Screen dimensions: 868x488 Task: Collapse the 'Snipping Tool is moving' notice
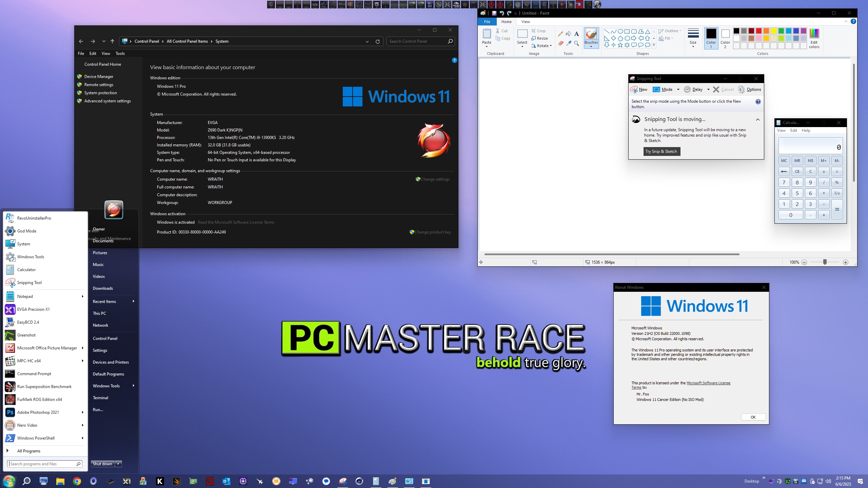[x=758, y=120]
